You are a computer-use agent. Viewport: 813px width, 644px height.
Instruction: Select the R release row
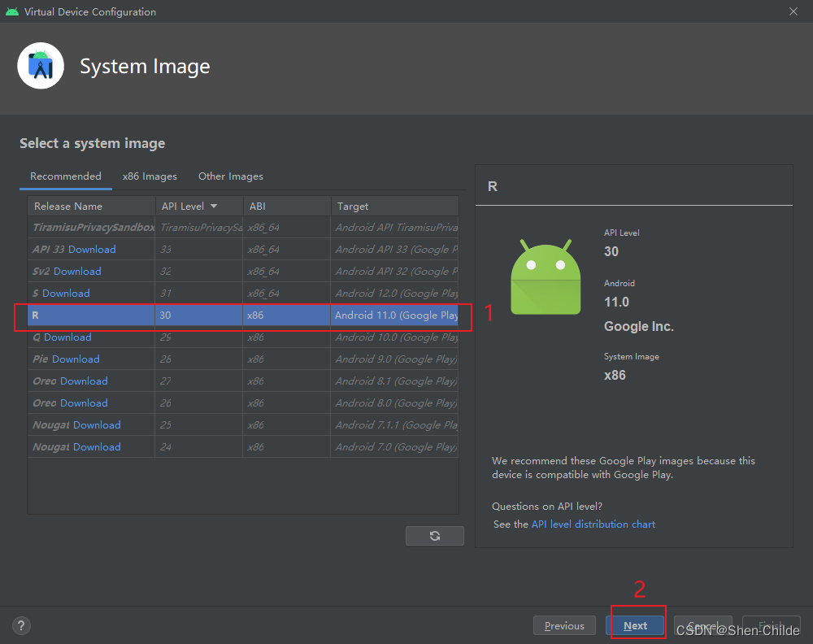[x=243, y=315]
